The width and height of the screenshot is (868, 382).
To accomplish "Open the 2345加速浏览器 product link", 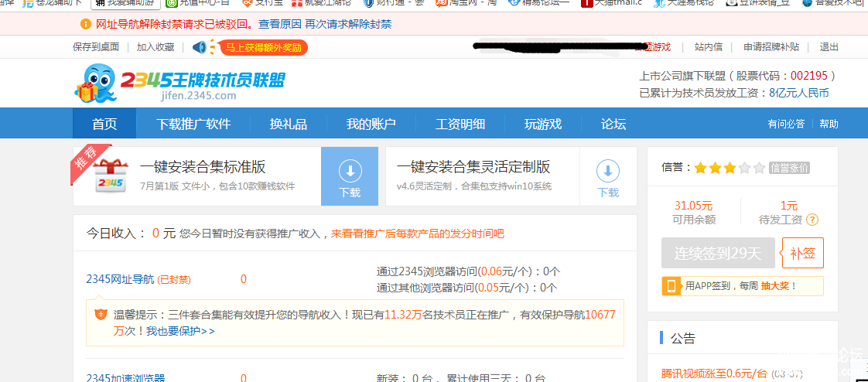I will coord(125,377).
